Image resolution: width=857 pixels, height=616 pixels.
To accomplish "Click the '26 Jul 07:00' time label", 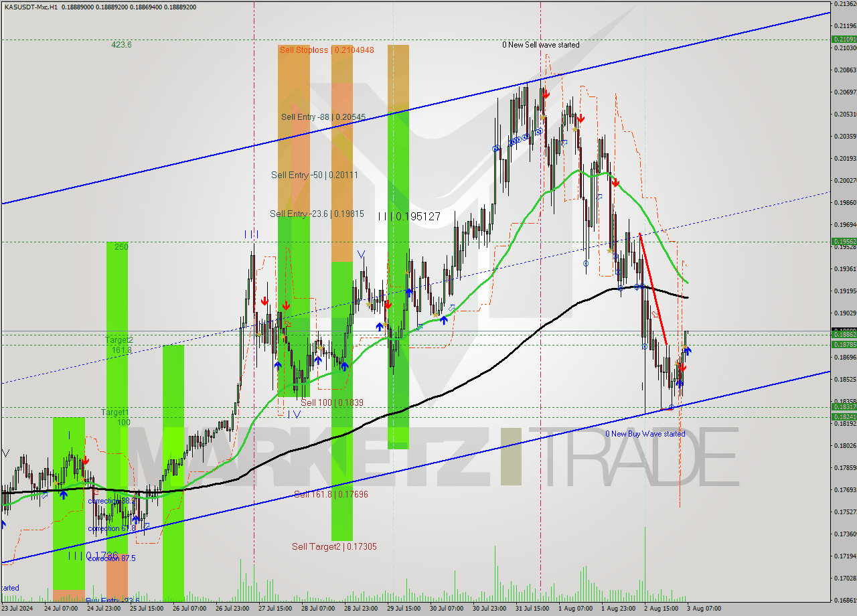I will (x=189, y=609).
